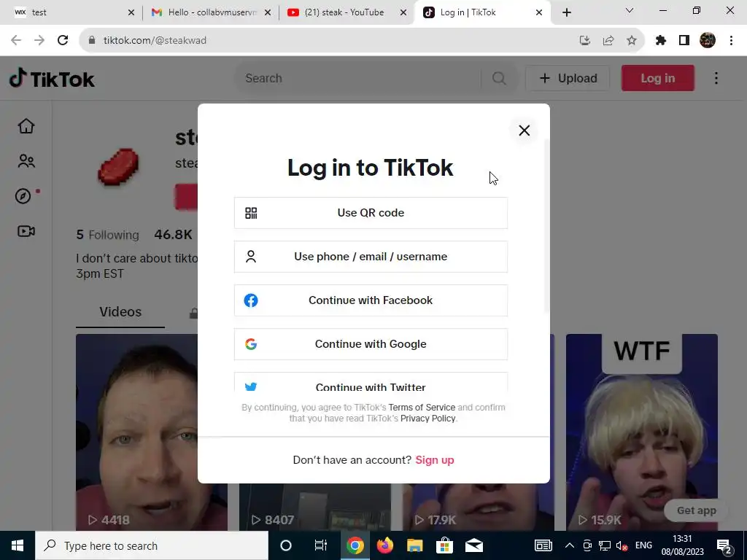
Task: Open the Following sidebar icon
Action: (x=26, y=161)
